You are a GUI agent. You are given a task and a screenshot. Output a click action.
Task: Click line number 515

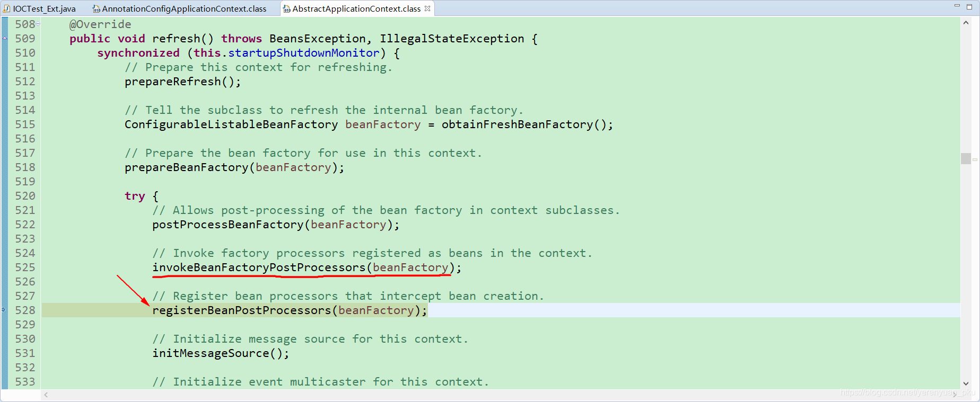point(25,124)
